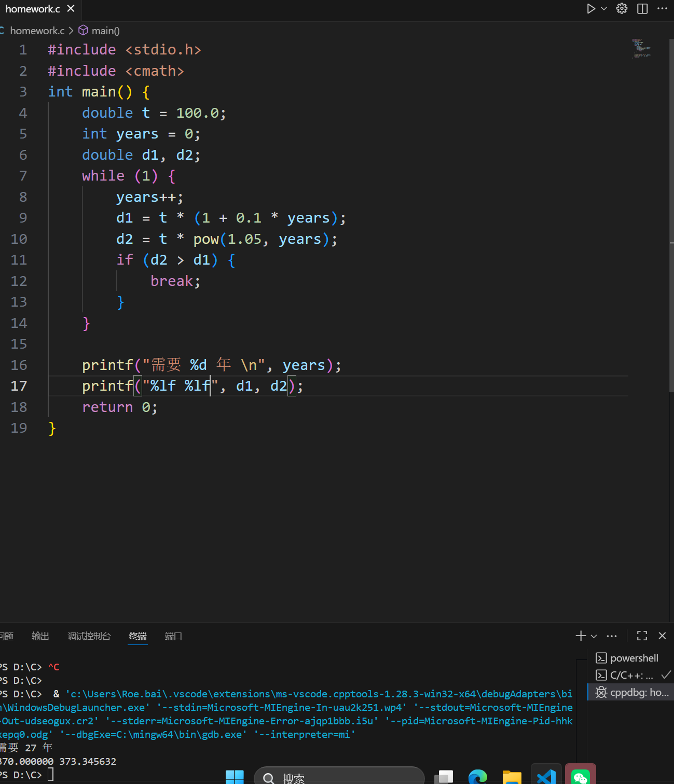Open the new terminal profile dropdown

[594, 636]
